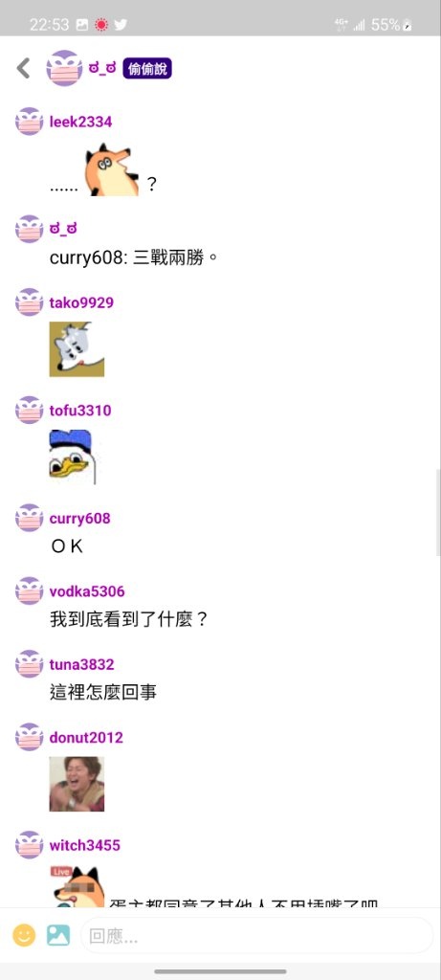The height and width of the screenshot is (980, 441).
Task: View the upside-down dog sticker by tako9929
Action: pos(77,349)
